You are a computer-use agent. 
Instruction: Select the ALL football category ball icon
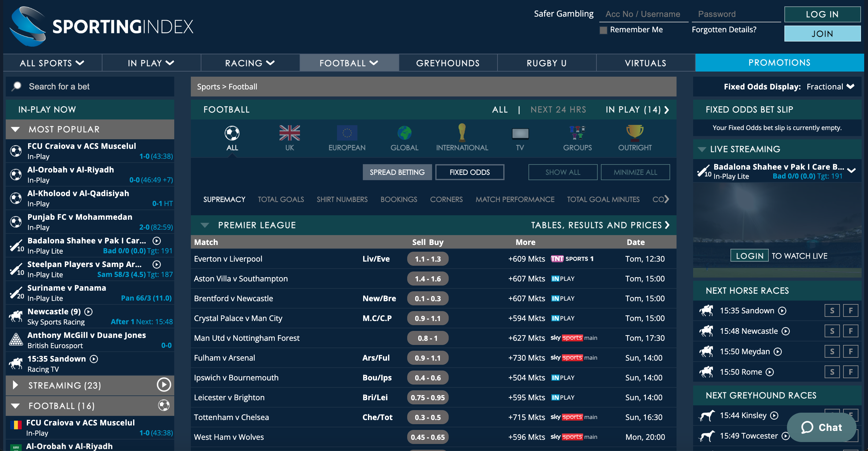(x=232, y=133)
